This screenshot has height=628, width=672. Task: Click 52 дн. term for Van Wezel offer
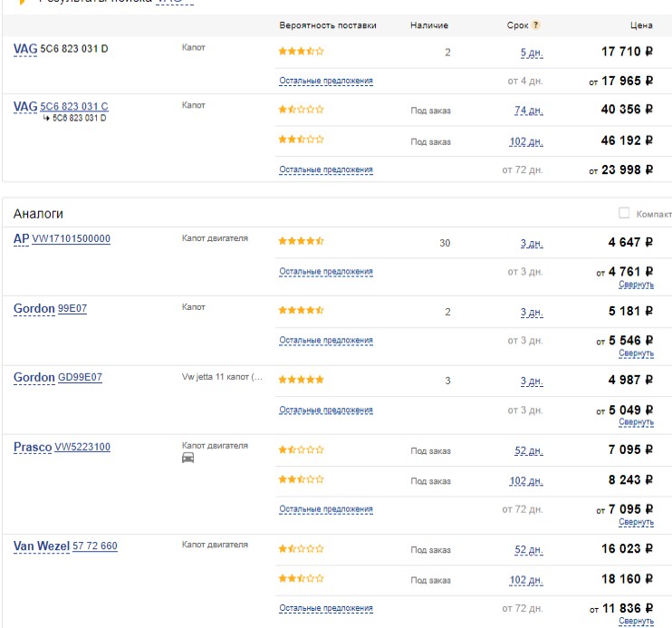[528, 550]
